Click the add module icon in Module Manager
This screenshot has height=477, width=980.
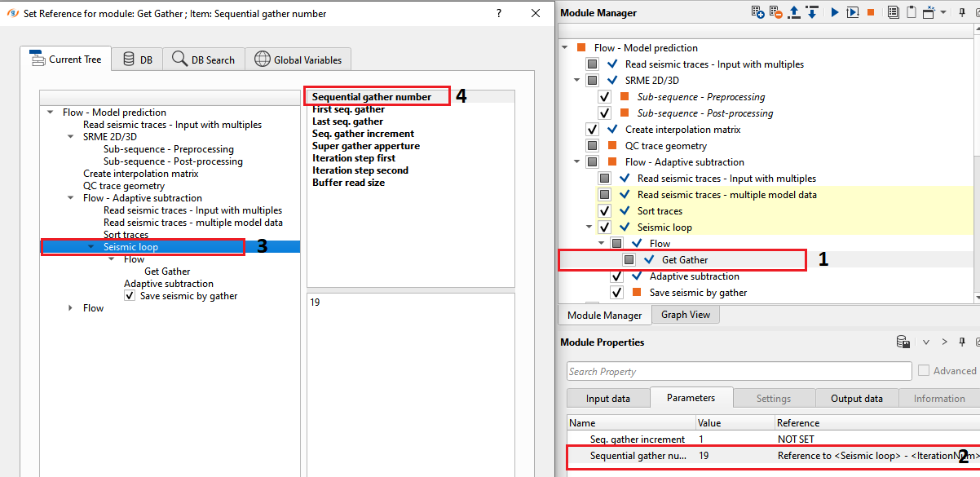click(758, 12)
